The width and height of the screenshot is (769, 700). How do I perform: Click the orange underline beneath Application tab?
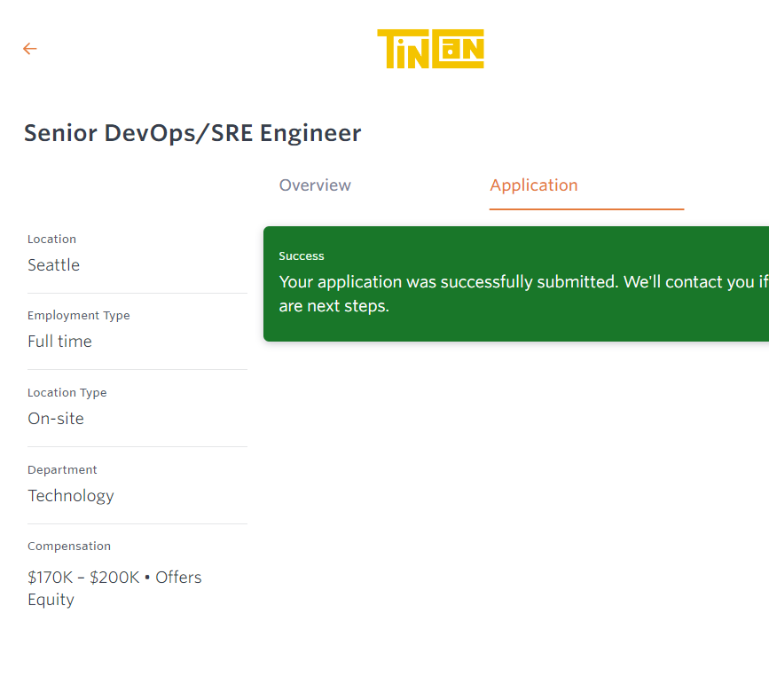point(586,209)
